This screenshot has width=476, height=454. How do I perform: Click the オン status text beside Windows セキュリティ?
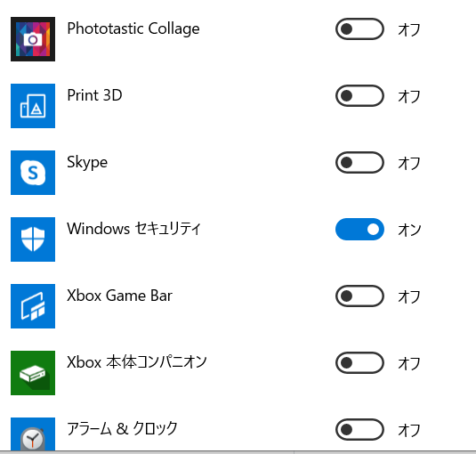click(x=409, y=230)
